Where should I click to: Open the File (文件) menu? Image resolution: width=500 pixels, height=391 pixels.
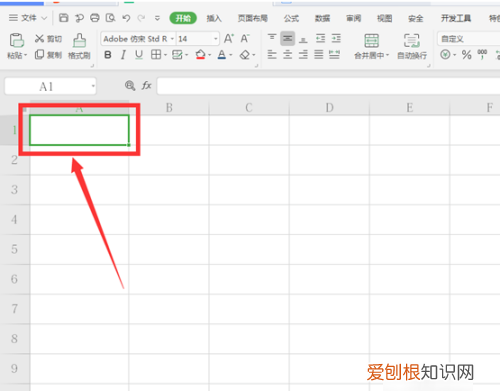pos(28,18)
